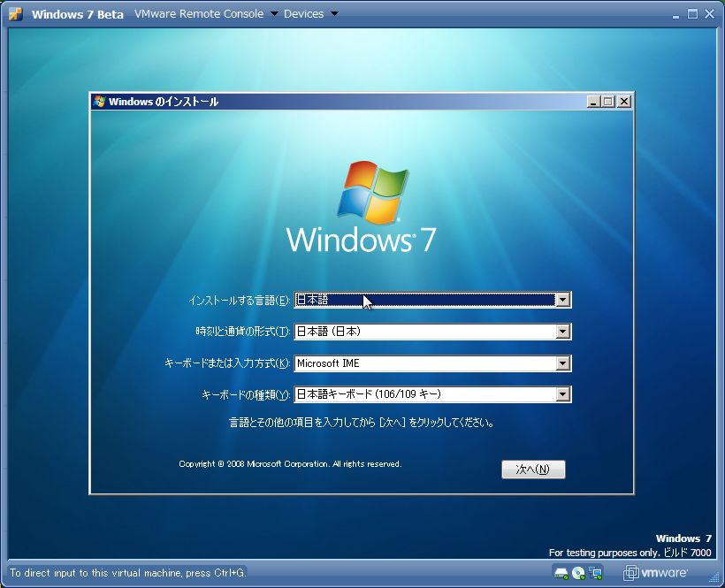Click the キーボードの種類(Y) label

click(x=245, y=394)
